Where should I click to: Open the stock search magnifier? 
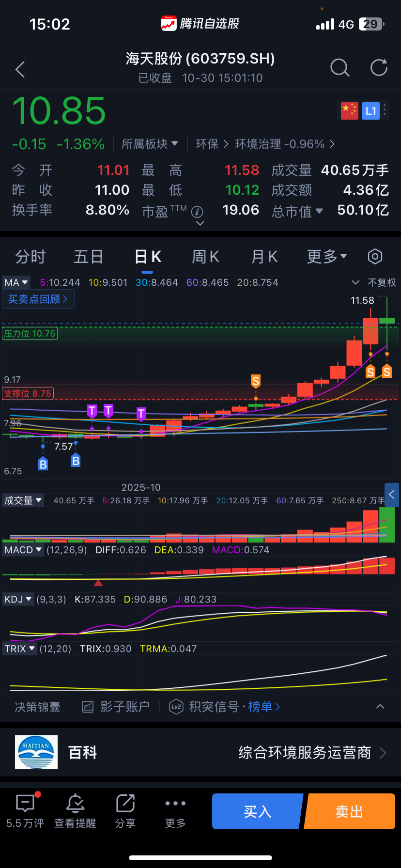coord(339,68)
